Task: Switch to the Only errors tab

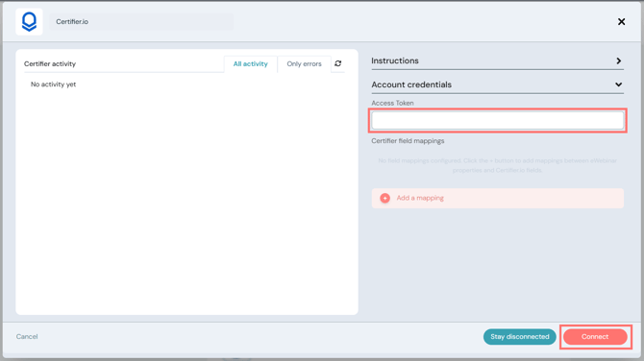Action: click(x=304, y=64)
